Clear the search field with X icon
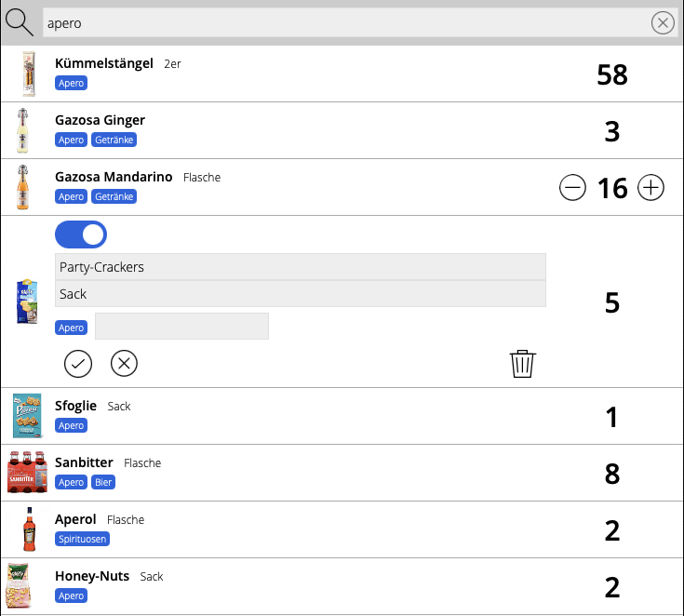The image size is (684, 616). tap(663, 23)
